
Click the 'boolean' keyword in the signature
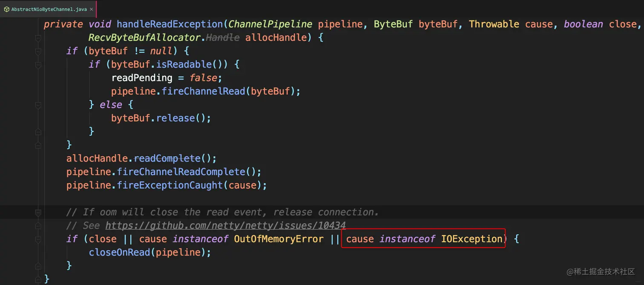tap(584, 24)
